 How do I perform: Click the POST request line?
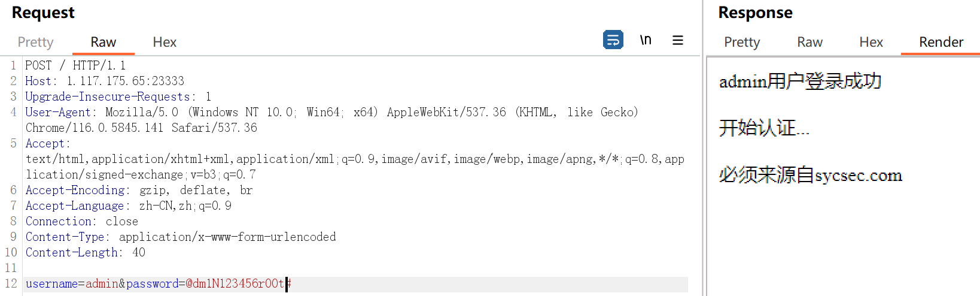[75, 65]
